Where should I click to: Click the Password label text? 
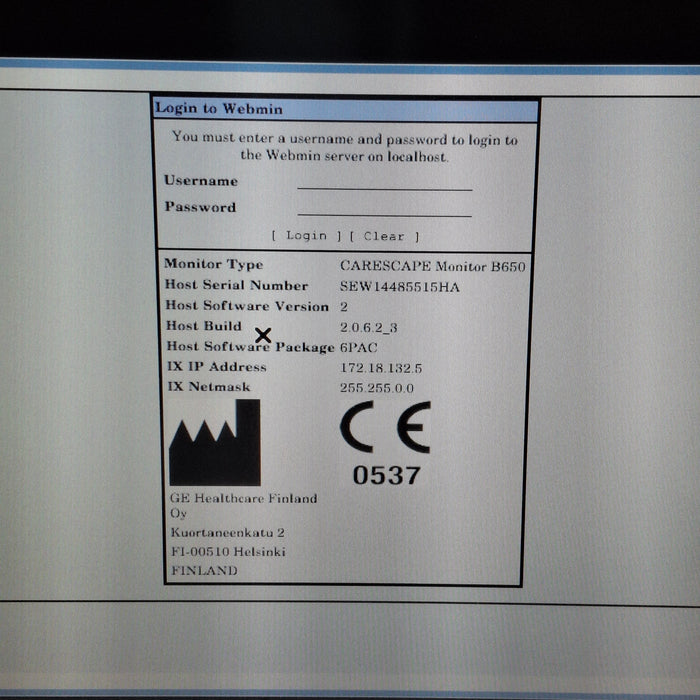coord(200,207)
